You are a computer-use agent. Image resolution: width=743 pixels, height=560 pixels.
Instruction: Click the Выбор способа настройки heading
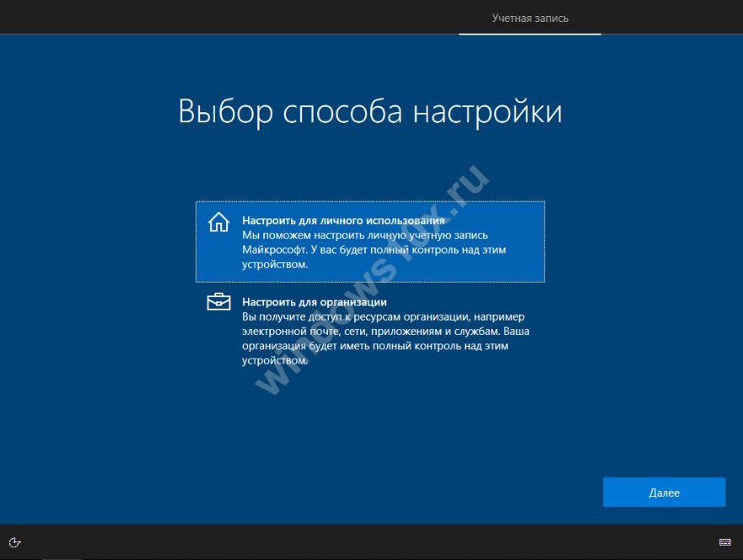click(370, 112)
